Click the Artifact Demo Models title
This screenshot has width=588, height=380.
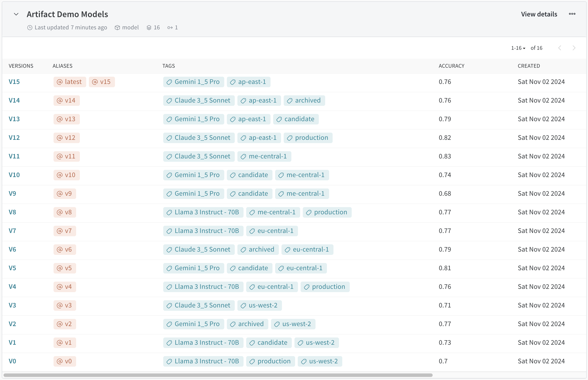point(67,14)
